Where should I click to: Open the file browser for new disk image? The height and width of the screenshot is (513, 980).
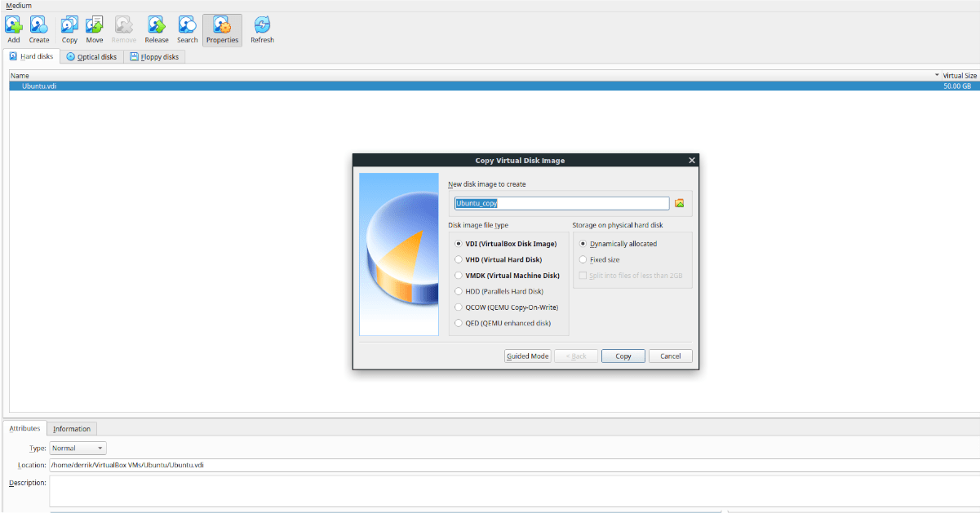679,202
